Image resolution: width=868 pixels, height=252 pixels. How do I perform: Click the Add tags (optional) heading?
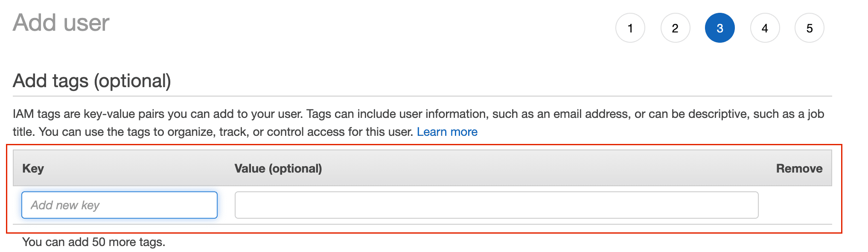tap(92, 81)
